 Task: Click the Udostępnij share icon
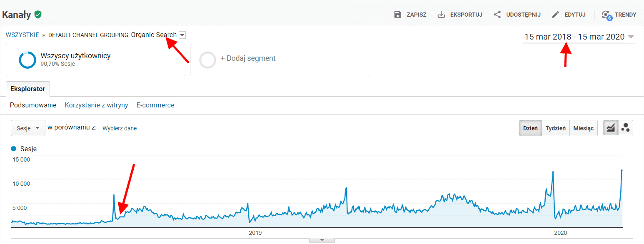tap(497, 15)
